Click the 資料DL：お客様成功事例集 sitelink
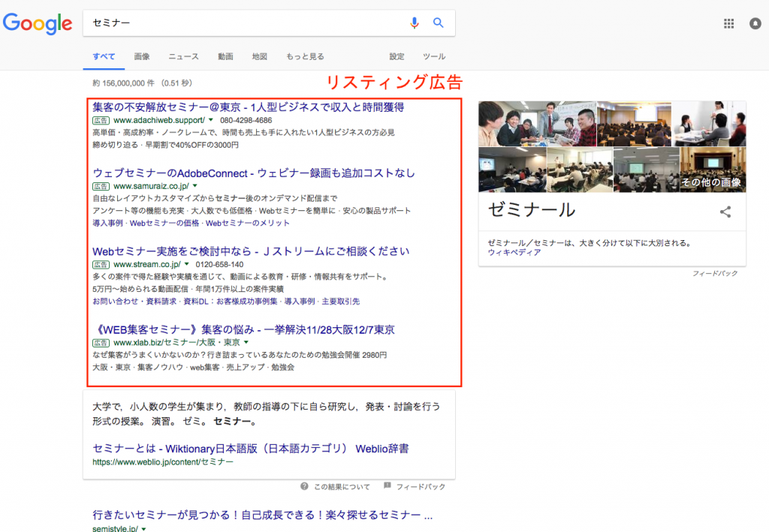This screenshot has width=769, height=532. point(231,302)
